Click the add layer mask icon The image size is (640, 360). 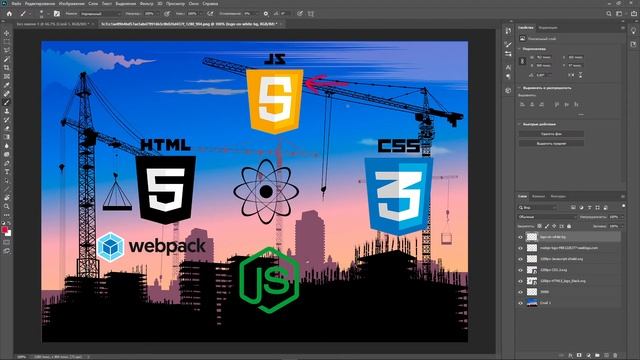pyautogui.click(x=579, y=356)
